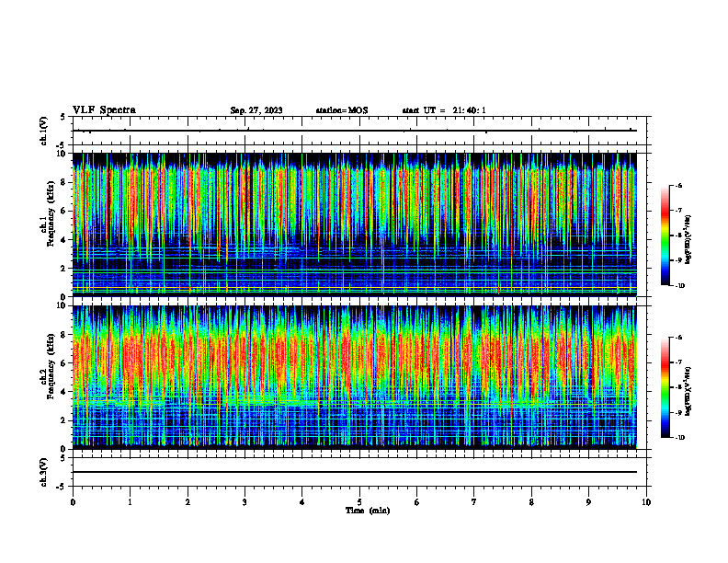Click the time axis tick label "9"
728x563 pixels.
(588, 502)
